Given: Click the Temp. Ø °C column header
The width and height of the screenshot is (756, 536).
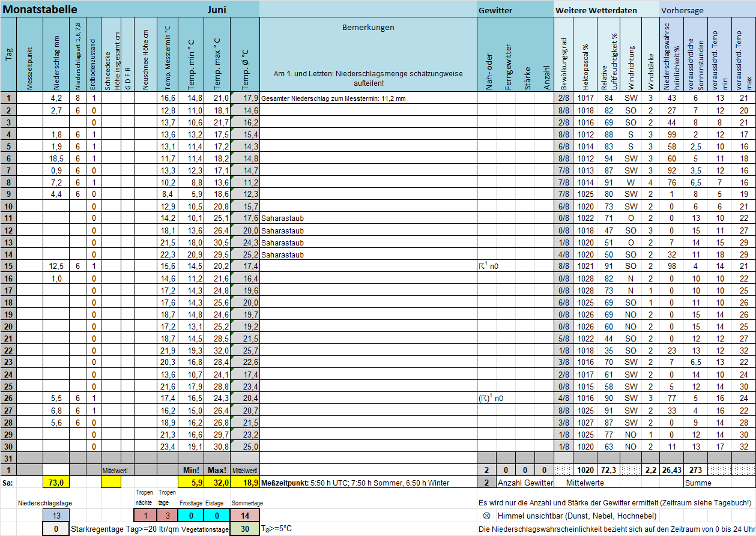Looking at the screenshot, I should click(x=245, y=55).
